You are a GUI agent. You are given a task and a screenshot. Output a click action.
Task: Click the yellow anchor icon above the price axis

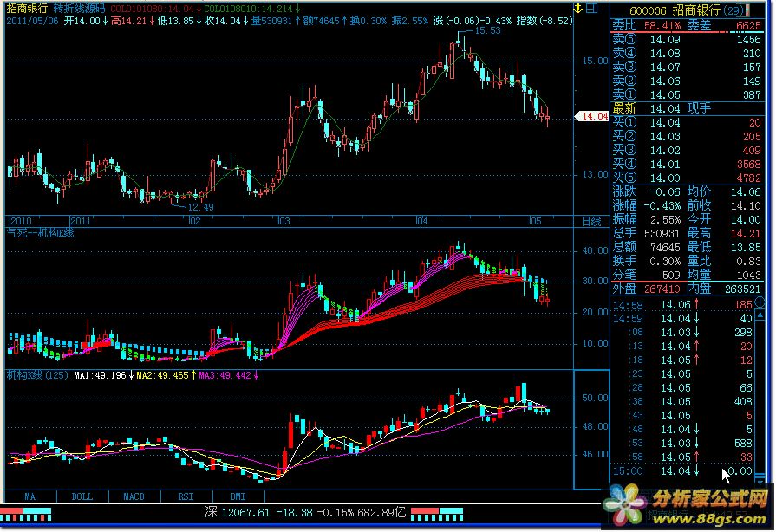click(577, 8)
